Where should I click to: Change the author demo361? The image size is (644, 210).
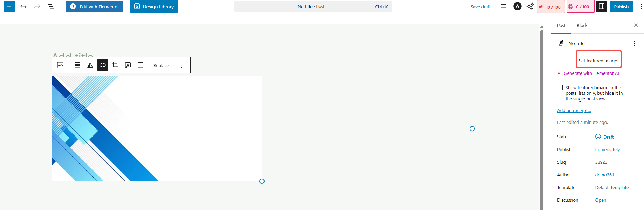click(604, 175)
